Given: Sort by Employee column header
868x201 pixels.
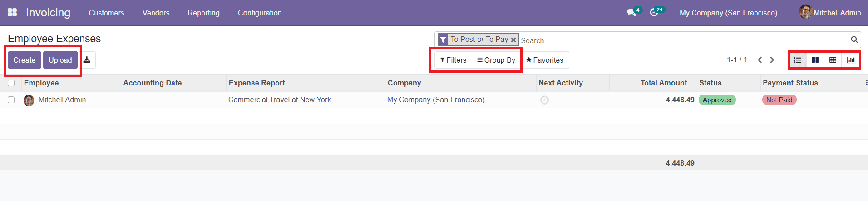Looking at the screenshot, I should pos(41,83).
